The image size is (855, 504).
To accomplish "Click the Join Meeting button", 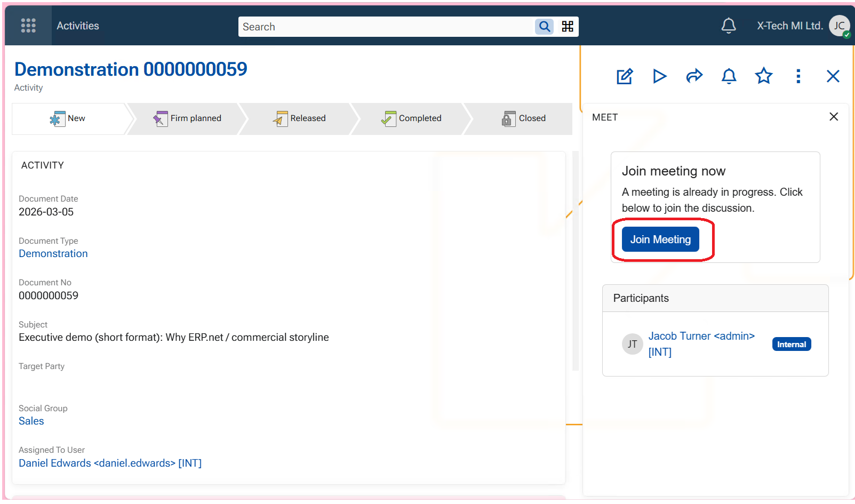I will coord(660,239).
